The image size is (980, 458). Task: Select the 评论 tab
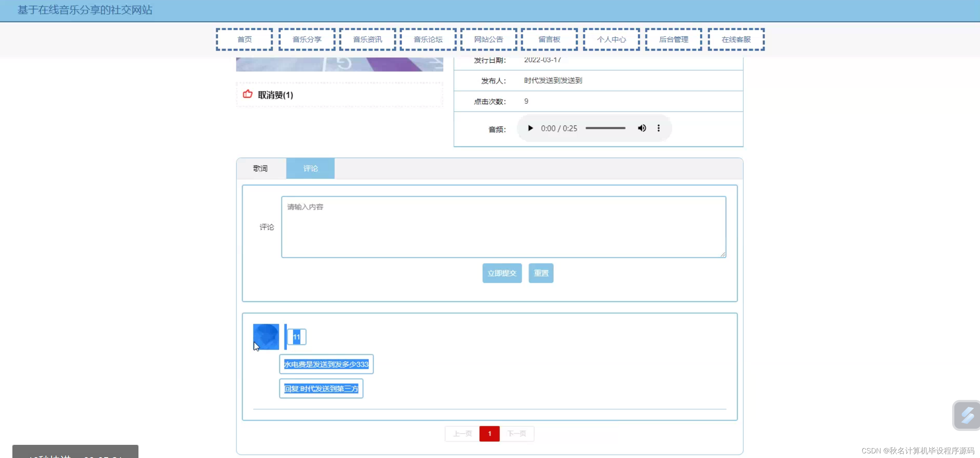[x=310, y=168]
